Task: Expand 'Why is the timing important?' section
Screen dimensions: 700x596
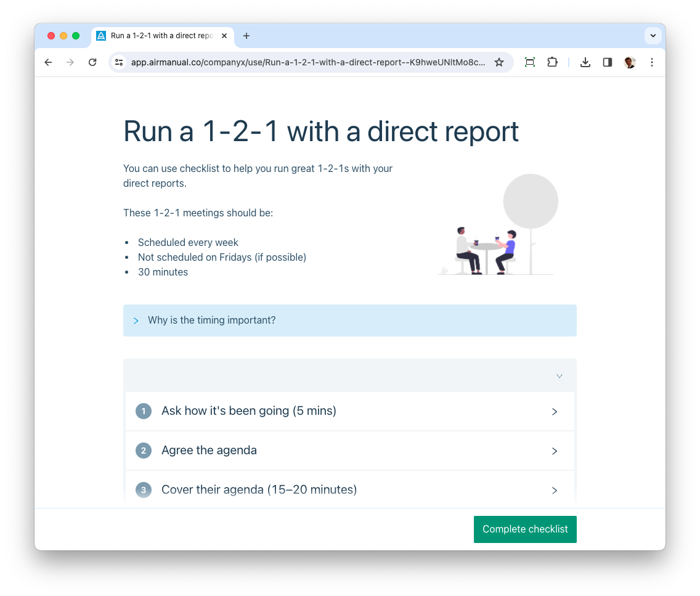Action: pyautogui.click(x=350, y=320)
